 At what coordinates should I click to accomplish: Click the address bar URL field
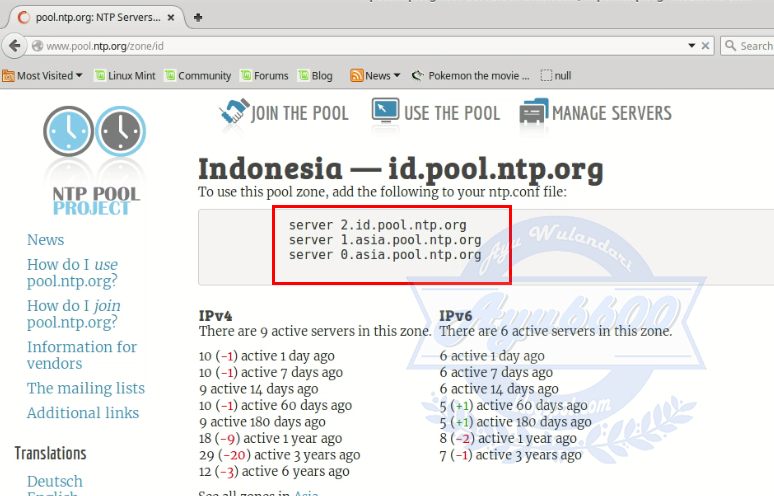pyautogui.click(x=363, y=46)
